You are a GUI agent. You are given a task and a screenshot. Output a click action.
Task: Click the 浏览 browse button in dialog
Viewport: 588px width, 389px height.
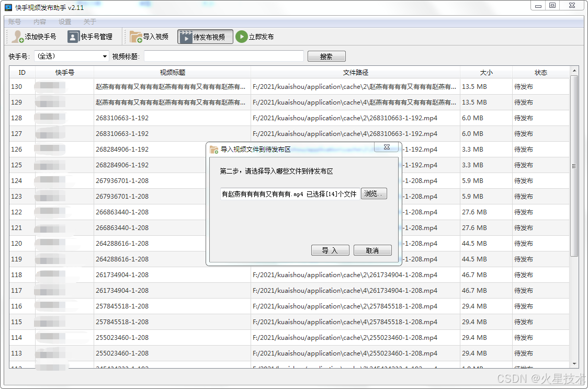tap(374, 194)
